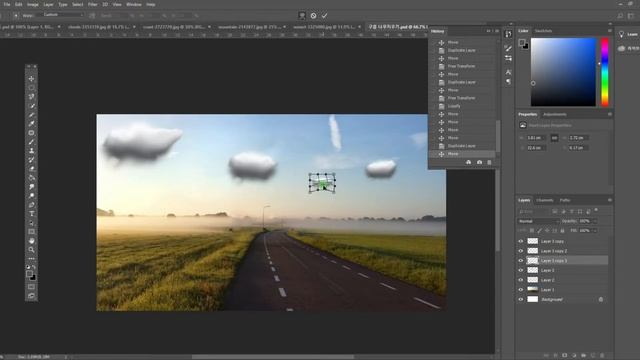This screenshot has width=640, height=360.
Task: Hide the Layer 3 copy layer
Action: click(521, 241)
